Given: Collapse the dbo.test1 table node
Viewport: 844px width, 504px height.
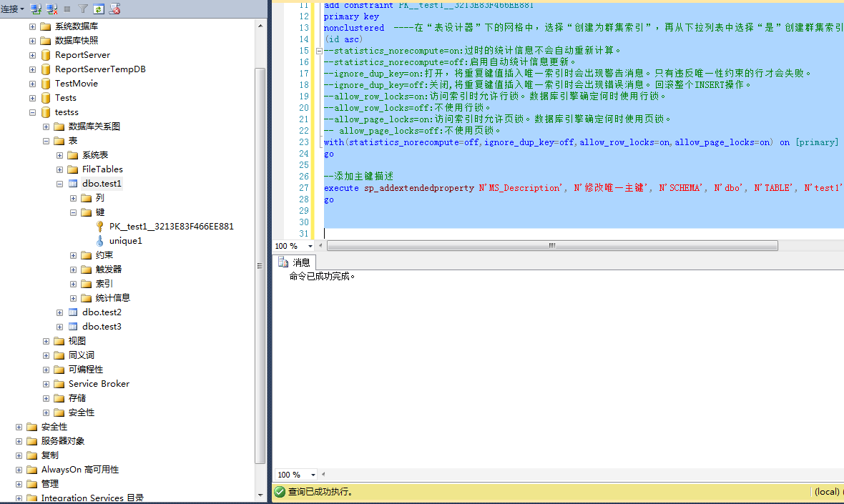Looking at the screenshot, I should [60, 184].
